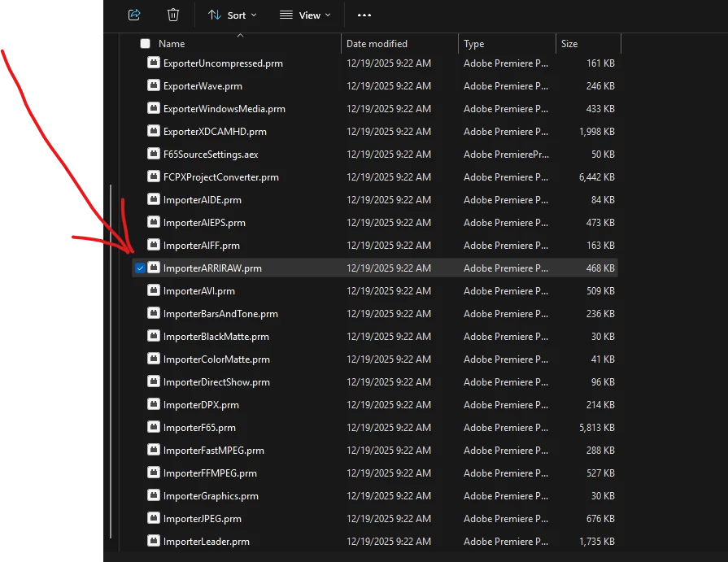
Task: Select the FCPXProjectConverter.prm file
Action: tap(221, 176)
